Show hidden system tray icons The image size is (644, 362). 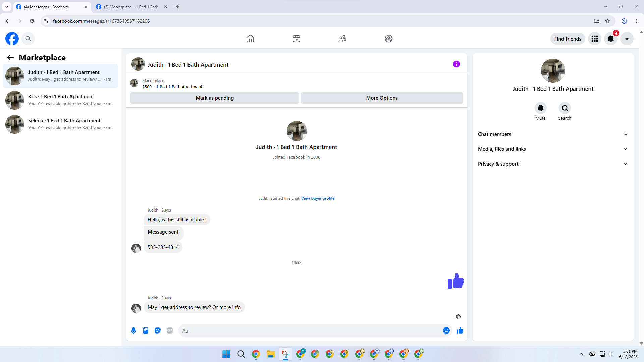(581, 354)
